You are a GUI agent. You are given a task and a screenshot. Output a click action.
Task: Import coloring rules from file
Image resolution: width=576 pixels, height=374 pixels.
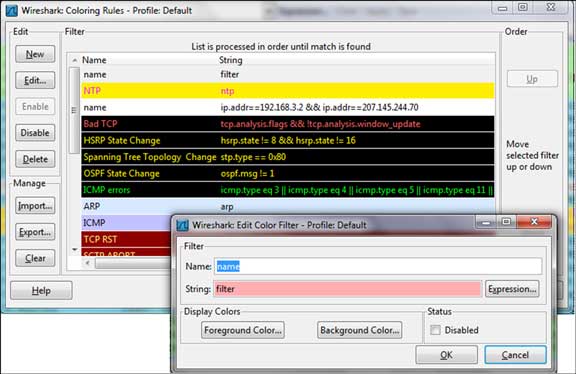(35, 206)
